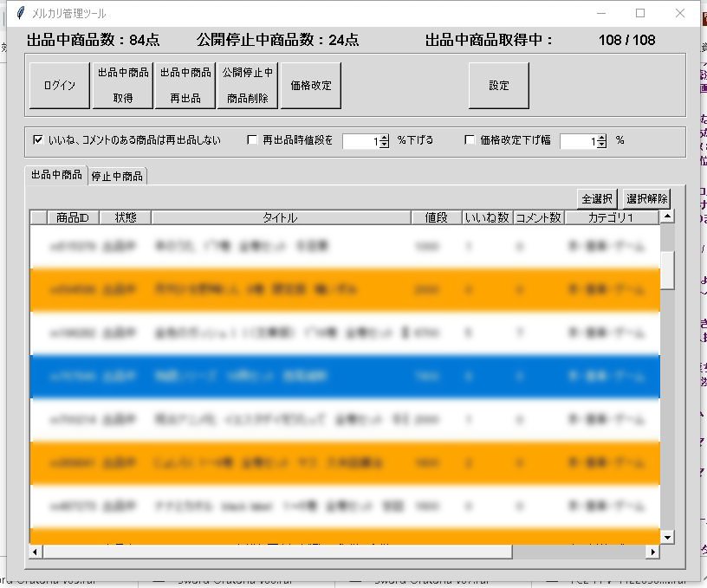Click the ログイン button

click(60, 86)
